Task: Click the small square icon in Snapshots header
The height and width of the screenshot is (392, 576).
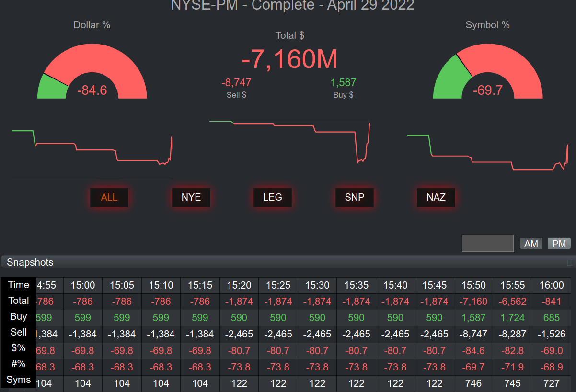Action: coord(570,262)
